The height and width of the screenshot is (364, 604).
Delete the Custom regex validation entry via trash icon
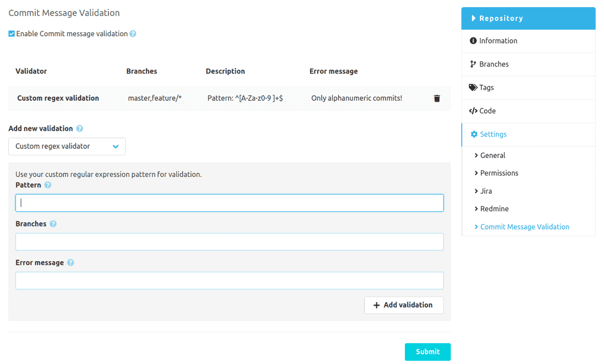click(x=437, y=98)
